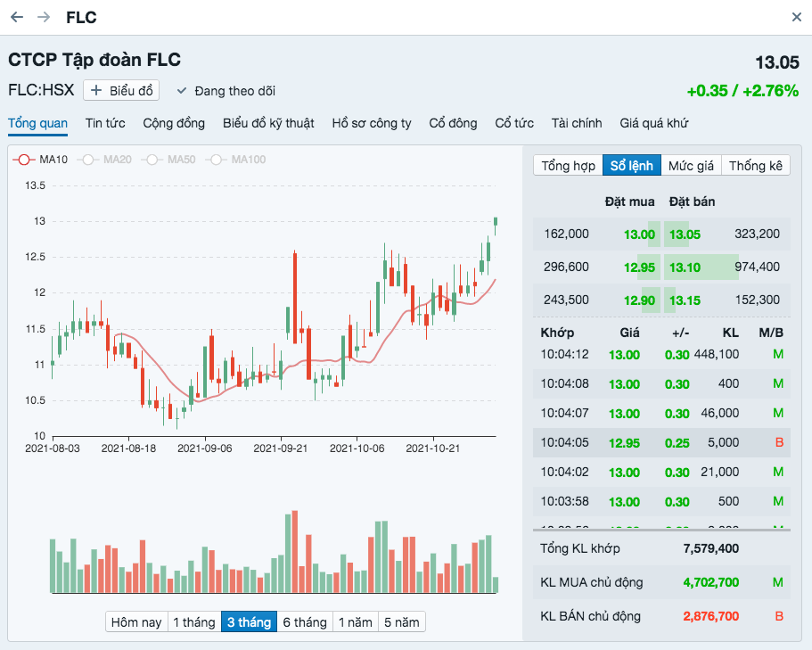
Task: Select the Thống kê panel tab
Action: [756, 166]
